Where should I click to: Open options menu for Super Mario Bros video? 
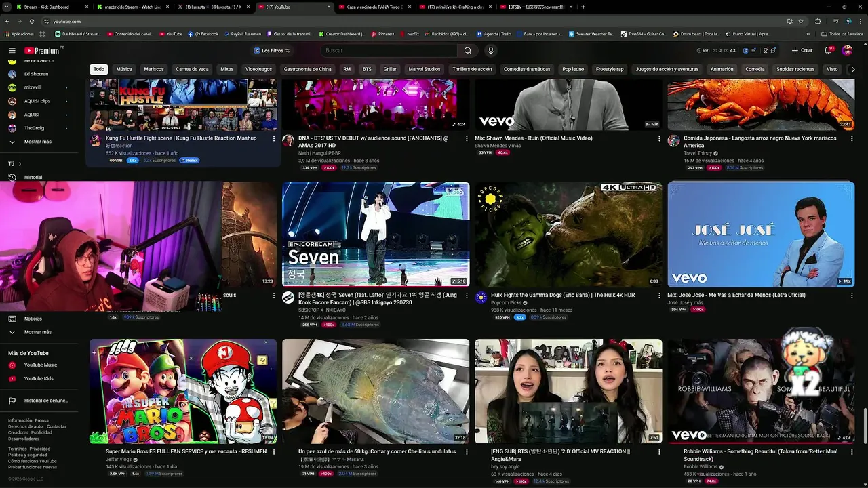(274, 452)
